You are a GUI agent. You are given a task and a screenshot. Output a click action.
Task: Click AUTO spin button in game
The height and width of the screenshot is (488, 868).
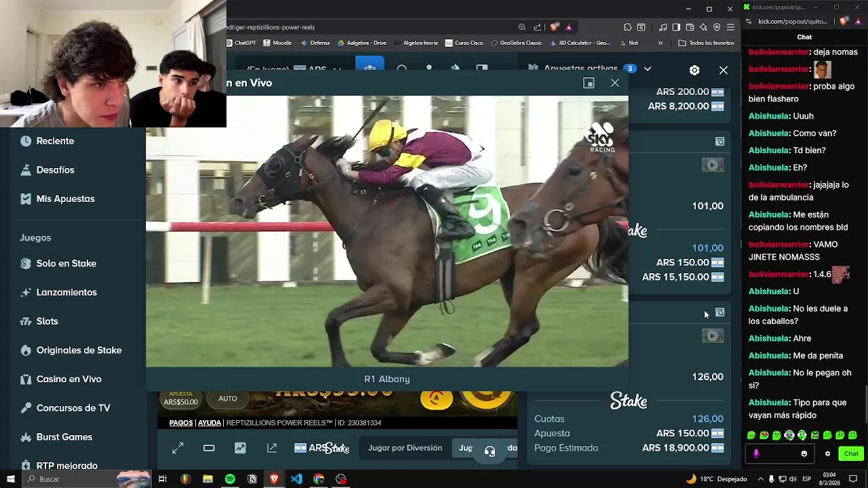click(x=228, y=399)
